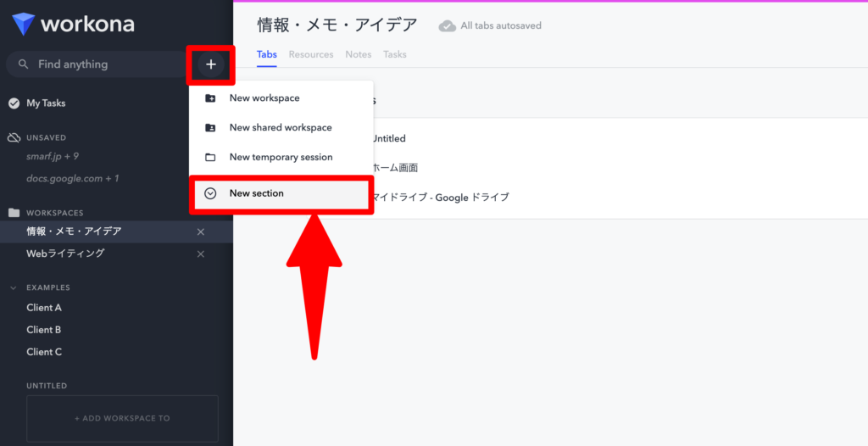868x446 pixels.
Task: Open My Tasks in sidebar
Action: pyautogui.click(x=46, y=103)
